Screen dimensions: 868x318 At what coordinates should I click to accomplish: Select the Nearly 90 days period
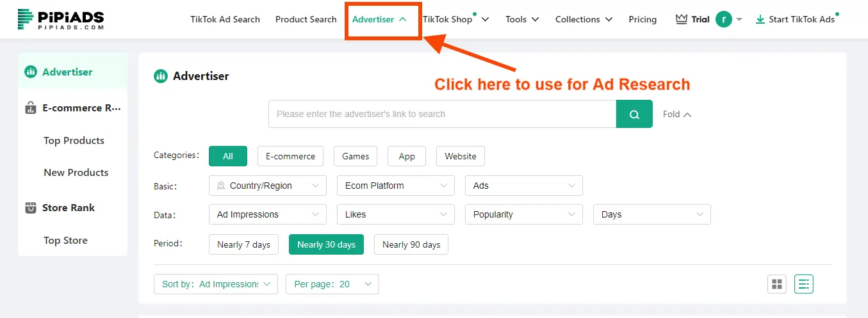[411, 244]
